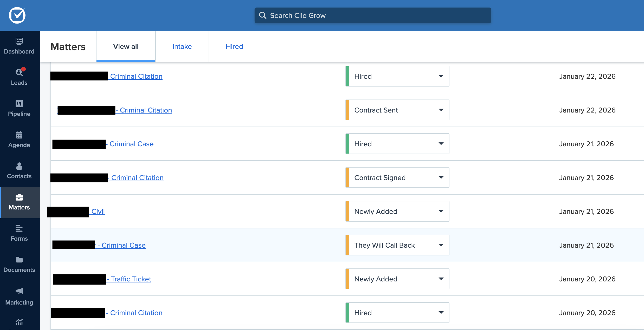644x330 pixels.
Task: Switch to the Intake tab
Action: point(182,47)
